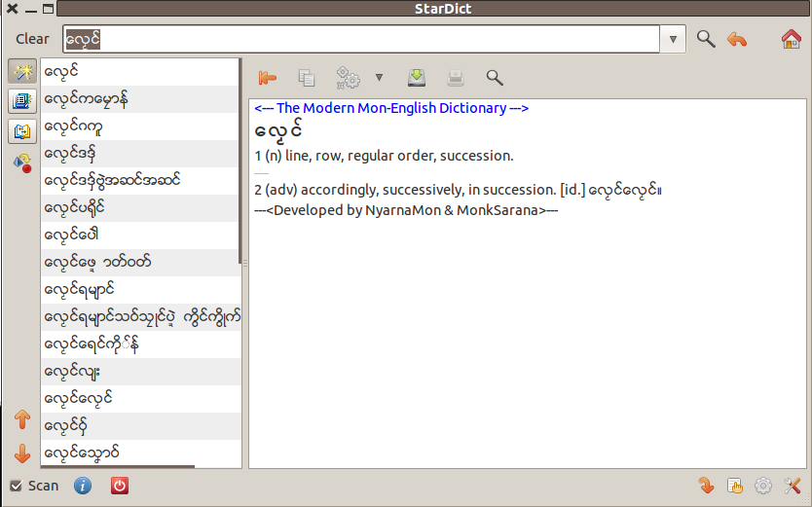Click the save to file icon in toolbar

[x=417, y=77]
